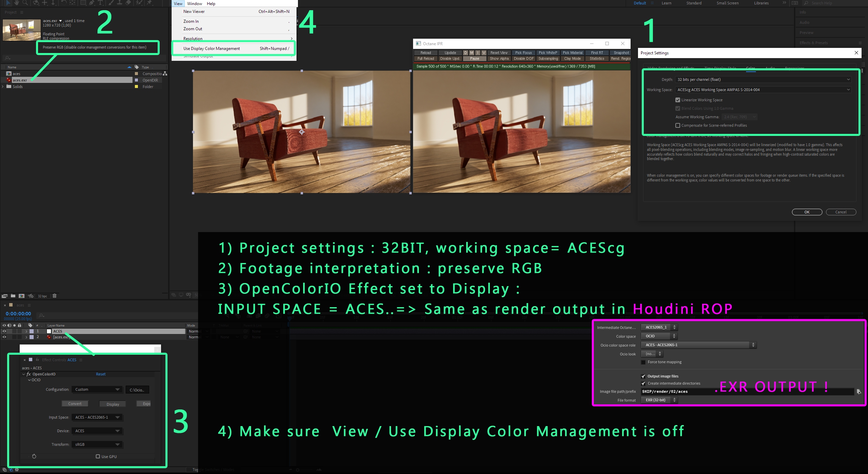Select the Pen tool
This screenshot has width=868, height=474.
tap(91, 3)
